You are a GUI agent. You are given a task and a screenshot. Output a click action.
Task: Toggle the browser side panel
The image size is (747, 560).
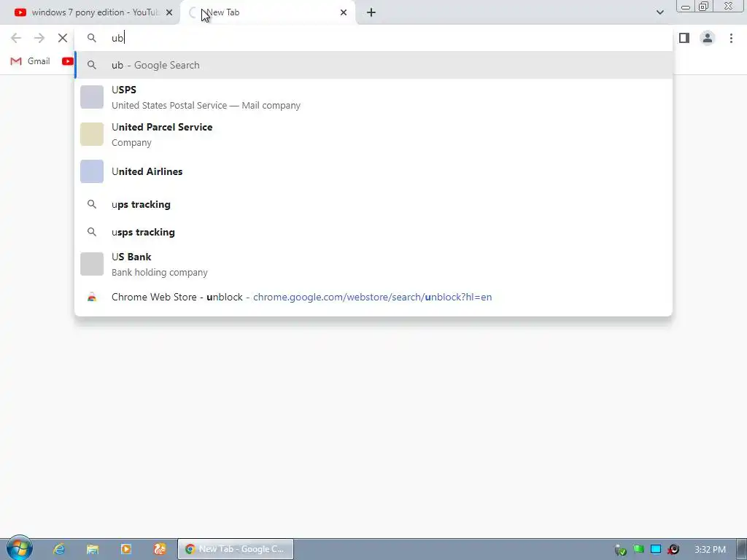point(684,38)
